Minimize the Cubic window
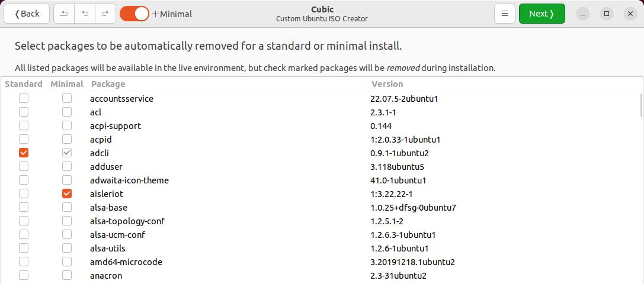The image size is (644, 284). point(583,14)
